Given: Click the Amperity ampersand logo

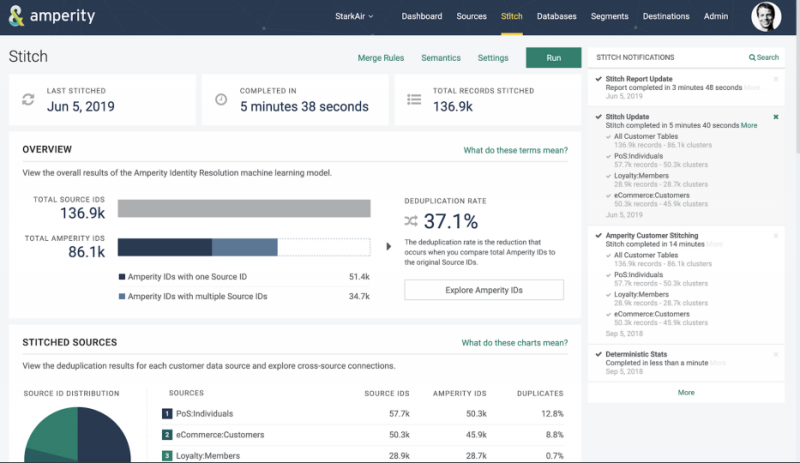Looking at the screenshot, I should pyautogui.click(x=16, y=16).
